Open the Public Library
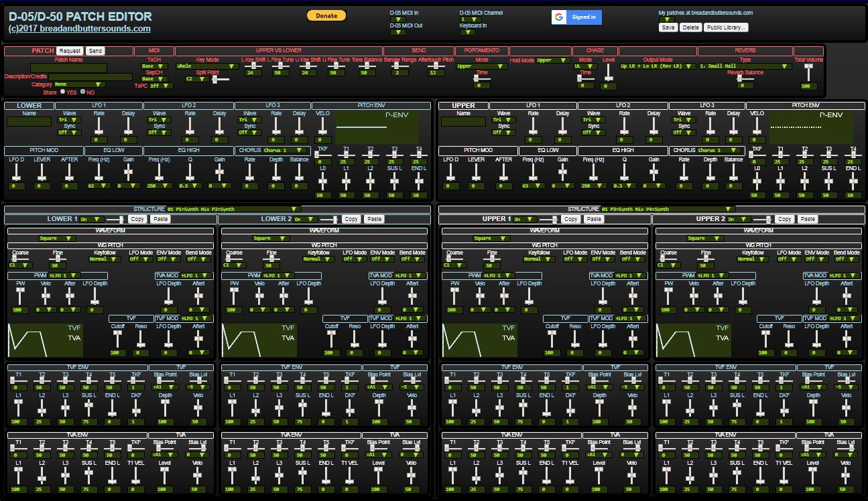This screenshot has width=868, height=501. tap(726, 27)
